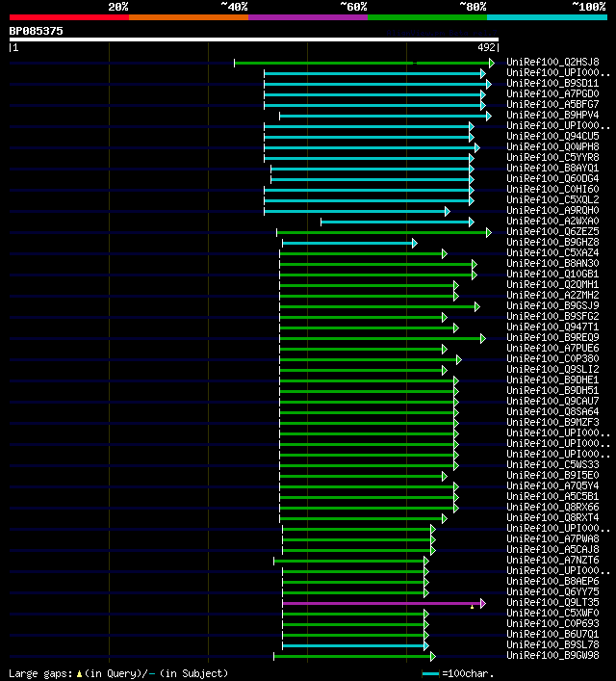Choose the UniRef100_Q947T1 entry
The height and width of the screenshot is (681, 616).
point(552,327)
